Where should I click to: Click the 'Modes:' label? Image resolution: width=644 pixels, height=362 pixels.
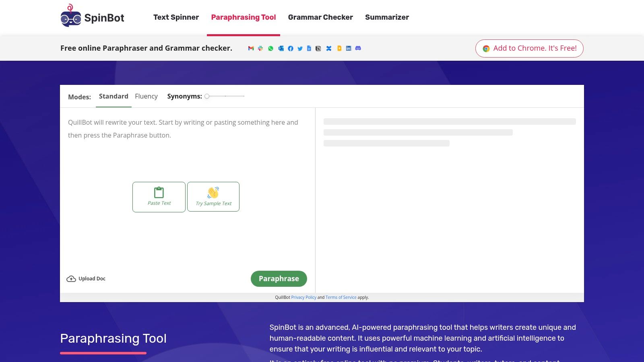point(79,97)
